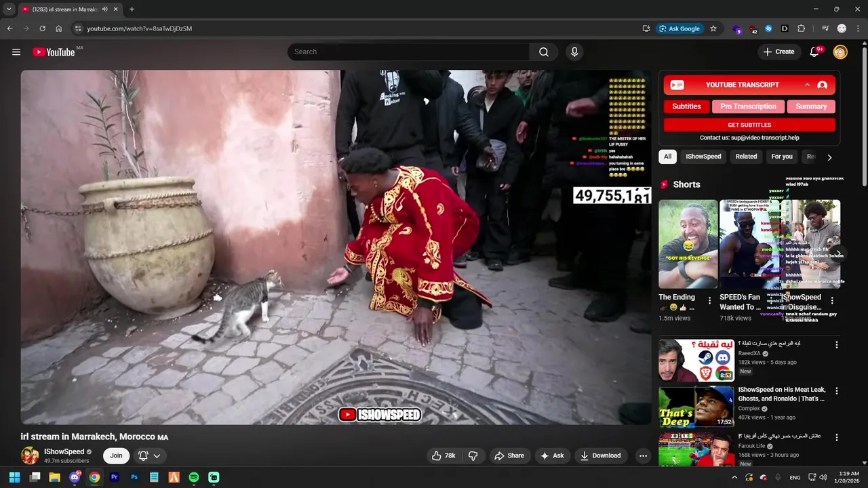Click the Shazam extension icon
Screen dimensions: 868x488
point(768,28)
